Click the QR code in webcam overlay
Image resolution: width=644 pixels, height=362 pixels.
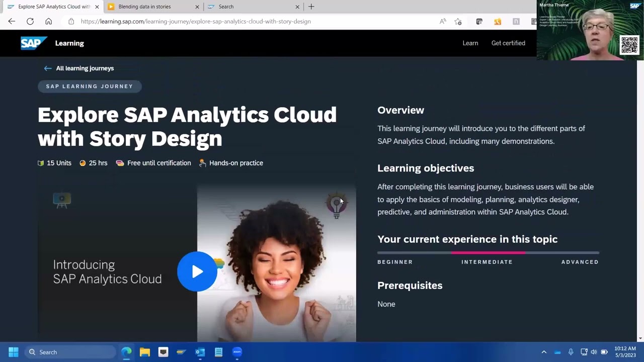[x=629, y=45]
